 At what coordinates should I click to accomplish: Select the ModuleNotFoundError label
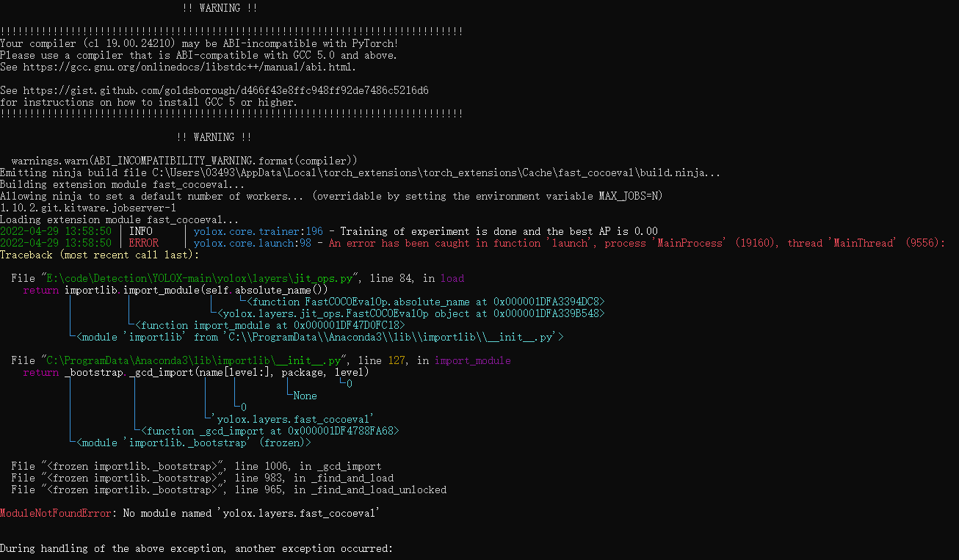point(54,512)
